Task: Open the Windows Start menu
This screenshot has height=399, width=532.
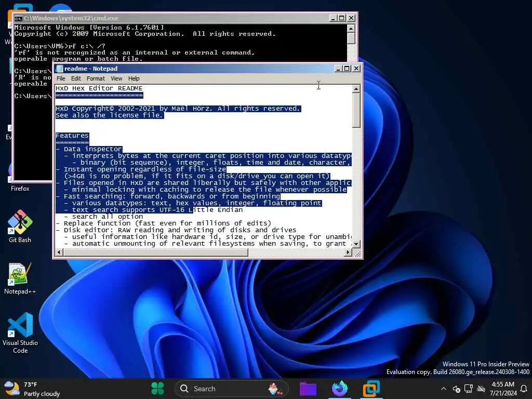Action: click(157, 389)
